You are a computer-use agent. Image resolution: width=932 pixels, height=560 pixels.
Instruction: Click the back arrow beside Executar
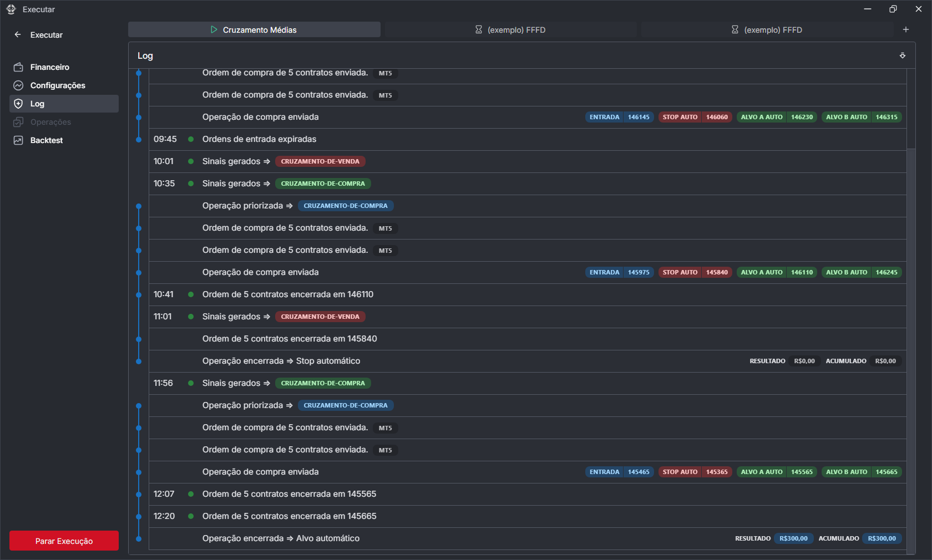point(18,34)
